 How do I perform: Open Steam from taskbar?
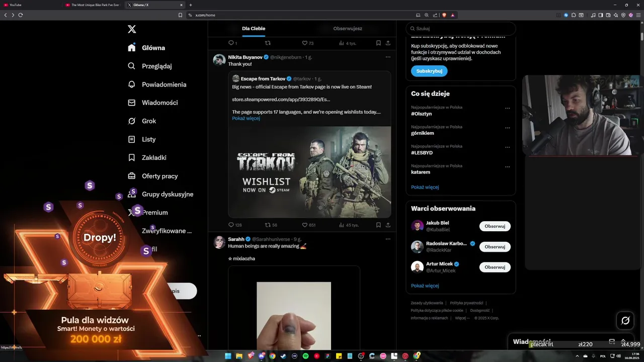point(283,356)
